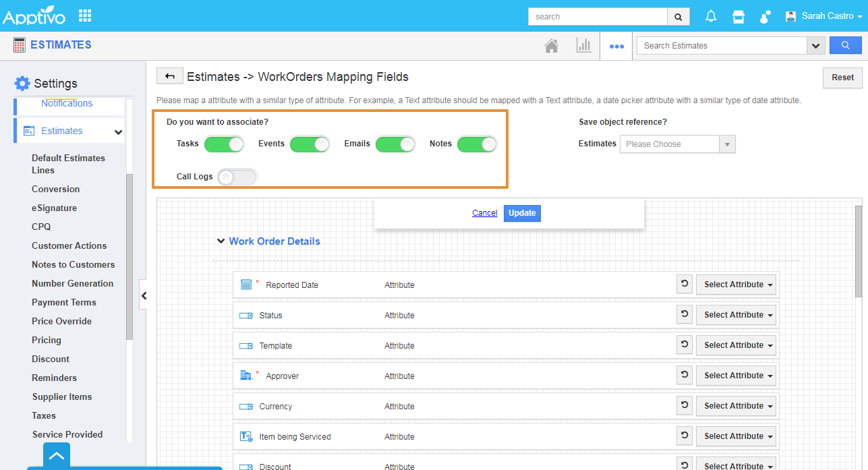868x470 pixels.
Task: Open the Conversion settings item
Action: coord(55,189)
